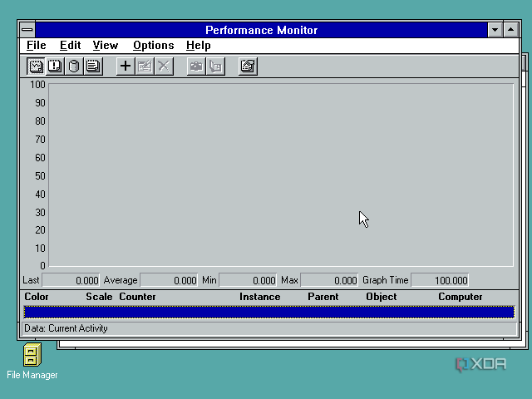
Task: Open the Help menu
Action: (x=199, y=46)
